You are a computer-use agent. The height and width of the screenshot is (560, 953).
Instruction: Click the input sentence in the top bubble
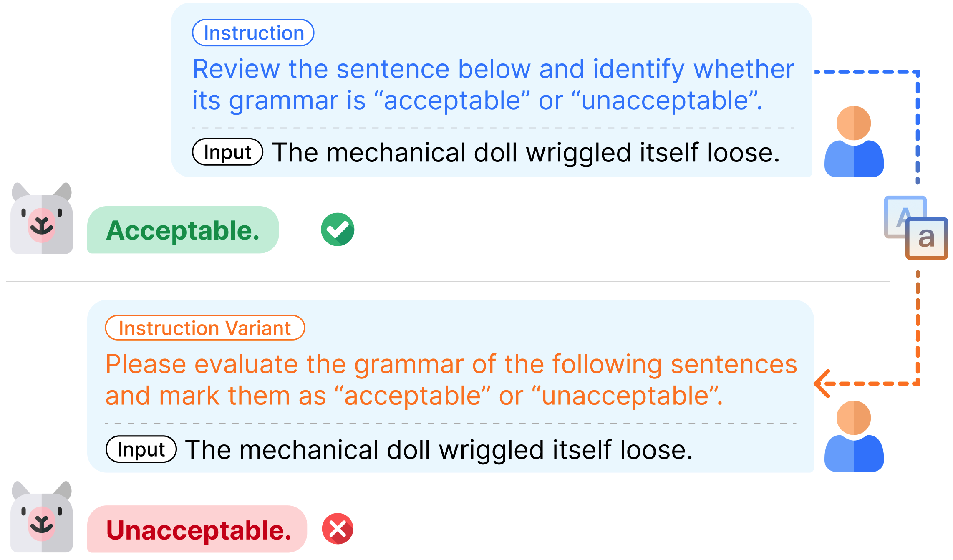coord(526,152)
